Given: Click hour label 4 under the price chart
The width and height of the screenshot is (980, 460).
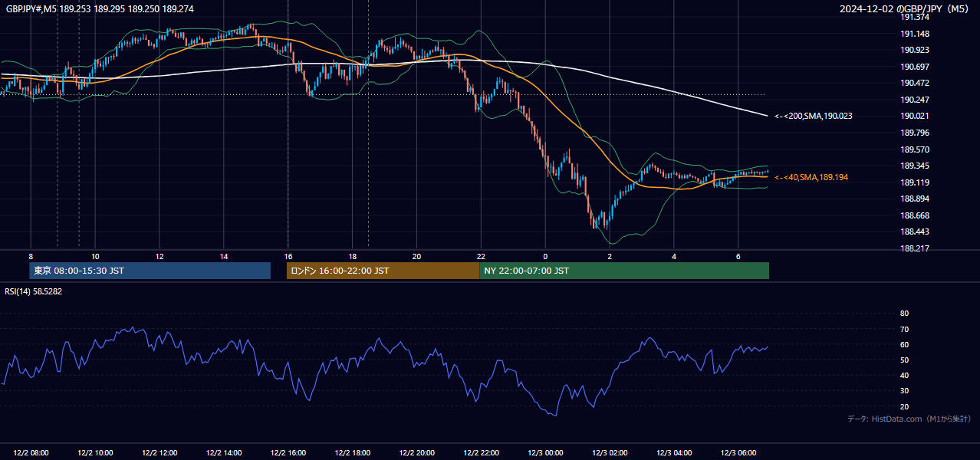Looking at the screenshot, I should click(x=674, y=256).
